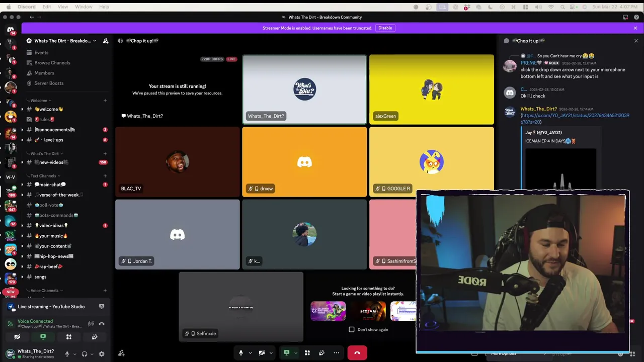Open soundboard button in voice panel
This screenshot has height=362, width=644.
pyautogui.click(x=95, y=337)
